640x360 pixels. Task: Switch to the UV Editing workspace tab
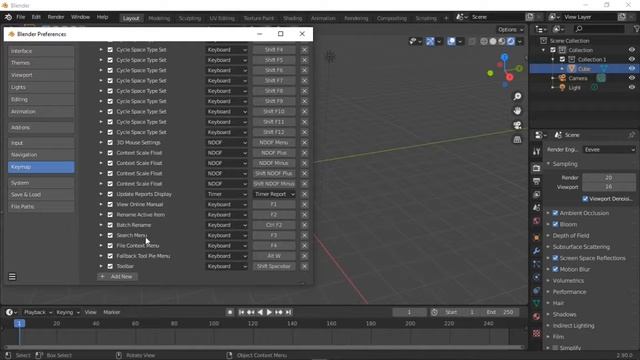point(222,18)
